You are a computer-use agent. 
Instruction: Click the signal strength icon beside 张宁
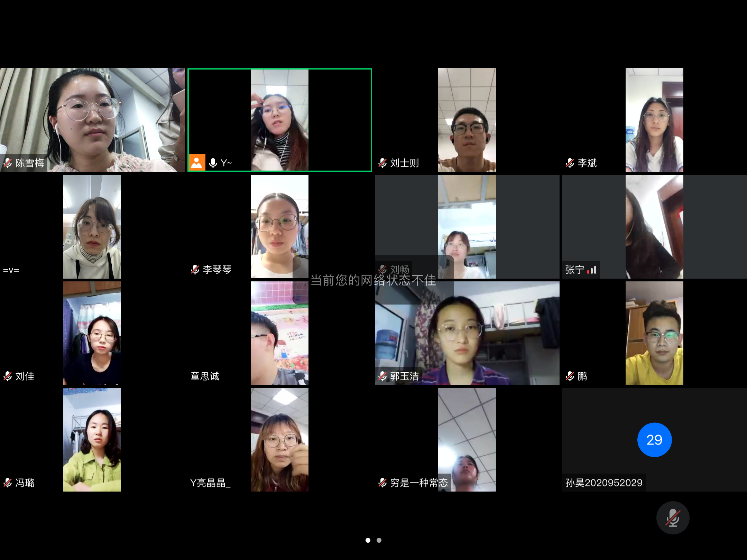click(592, 270)
